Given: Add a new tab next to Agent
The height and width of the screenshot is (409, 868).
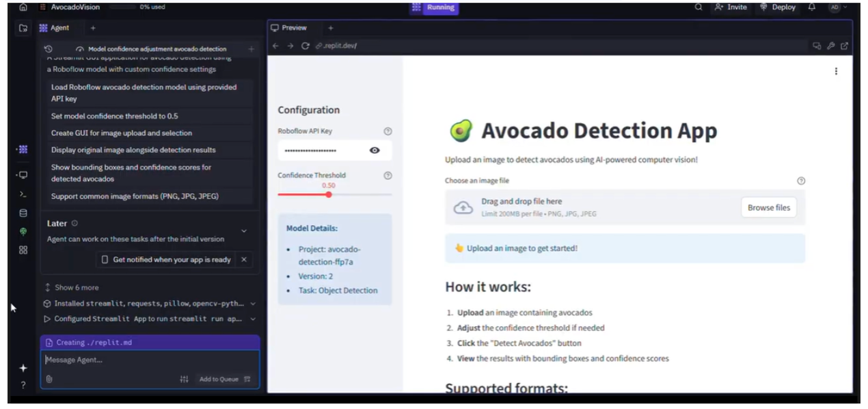Looking at the screenshot, I should 93,28.
